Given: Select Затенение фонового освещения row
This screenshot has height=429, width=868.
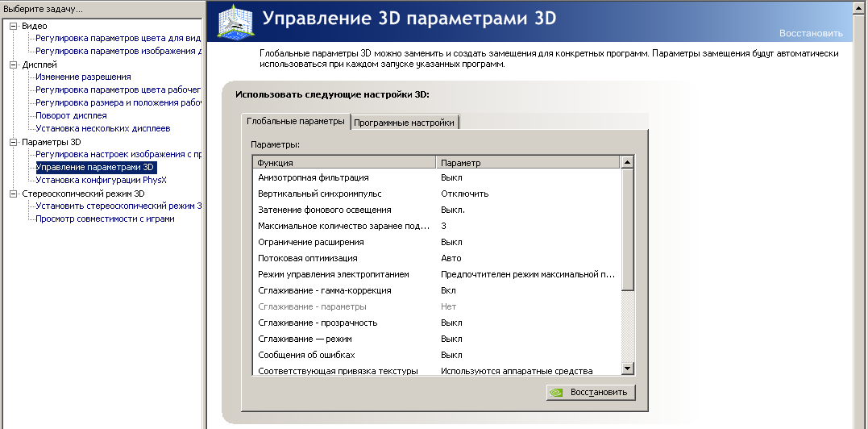Looking at the screenshot, I should pyautogui.click(x=437, y=210).
